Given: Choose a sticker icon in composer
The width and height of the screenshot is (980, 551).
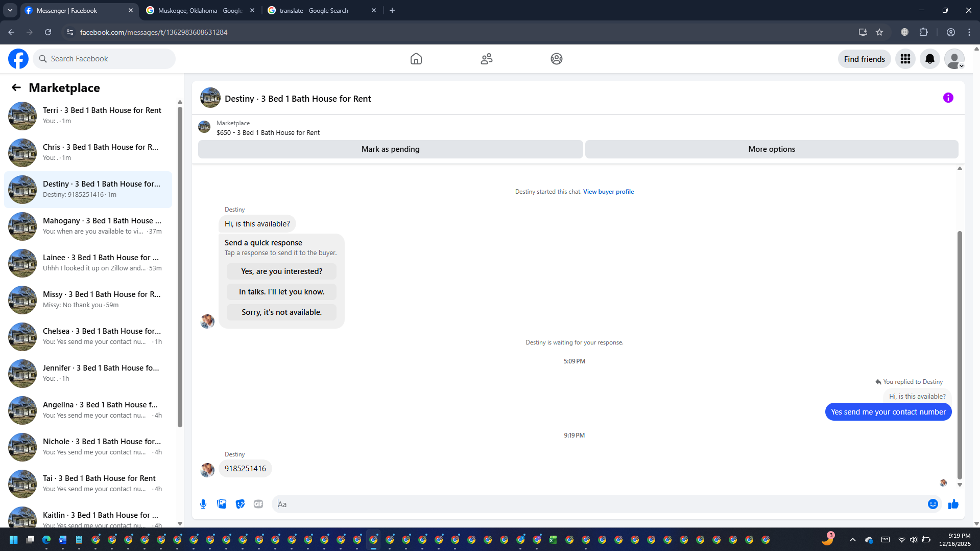Looking at the screenshot, I should coord(240,504).
